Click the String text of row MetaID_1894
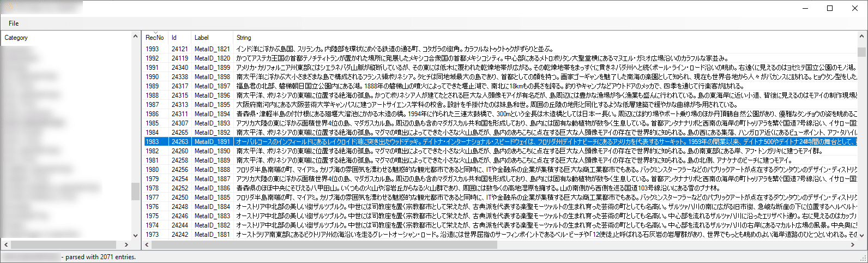The image size is (868, 263). coord(545,113)
